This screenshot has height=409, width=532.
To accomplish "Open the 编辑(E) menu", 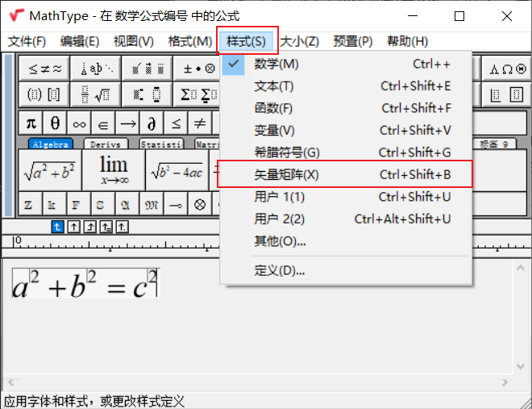I will [x=80, y=41].
